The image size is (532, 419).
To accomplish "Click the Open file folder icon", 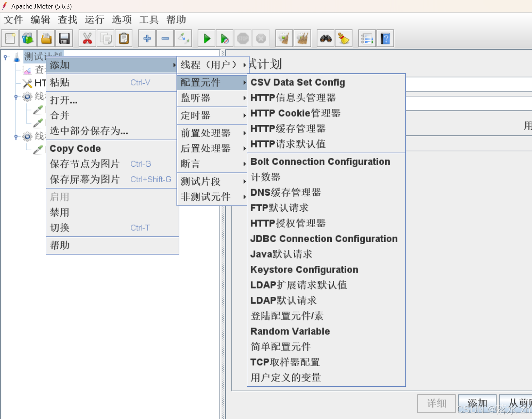I will click(46, 38).
